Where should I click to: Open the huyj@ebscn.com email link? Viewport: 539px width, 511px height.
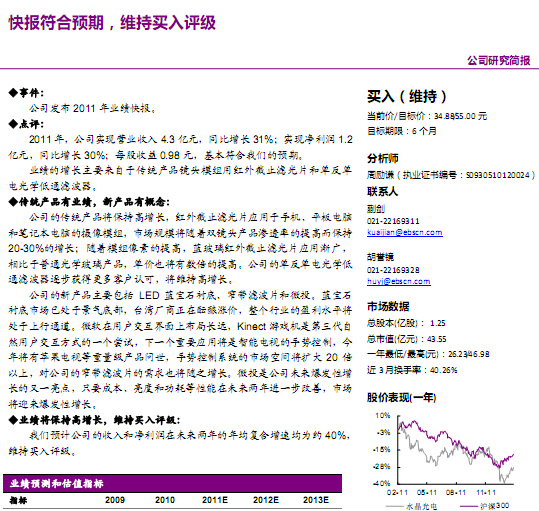pos(398,281)
